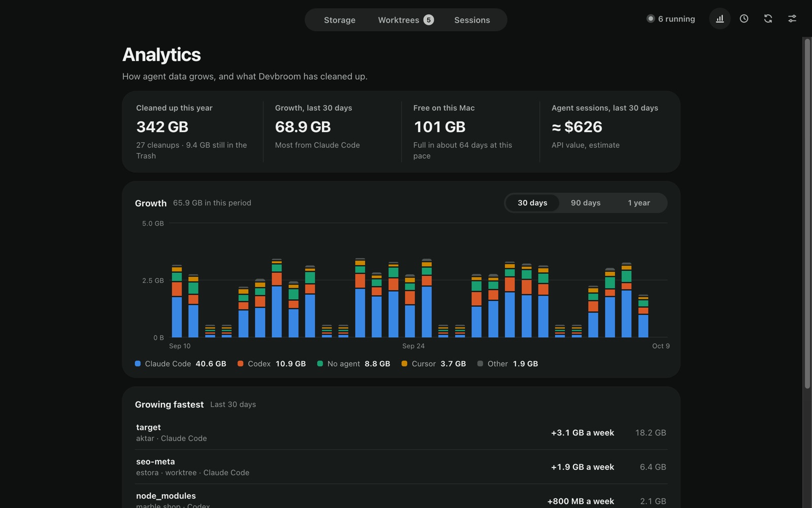Click the 6 running indicator
The image size is (812, 508).
(670, 19)
